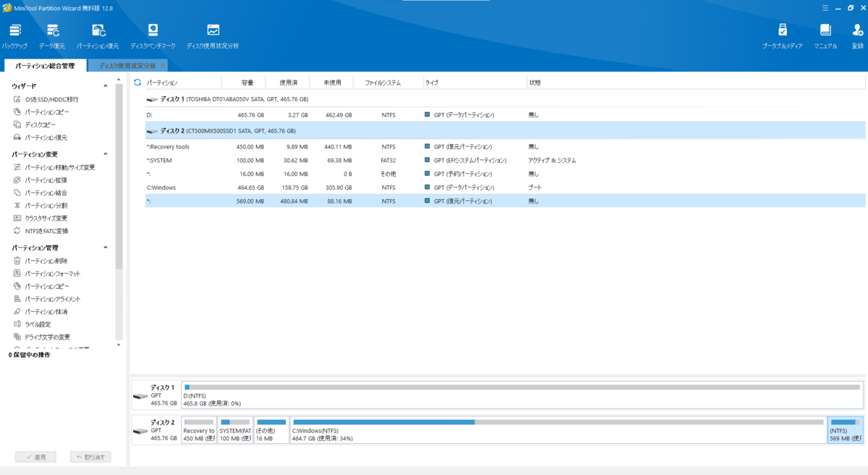Select クラスタサイズ変更 in sidebar
This screenshot has height=475, width=868.
[x=40, y=218]
